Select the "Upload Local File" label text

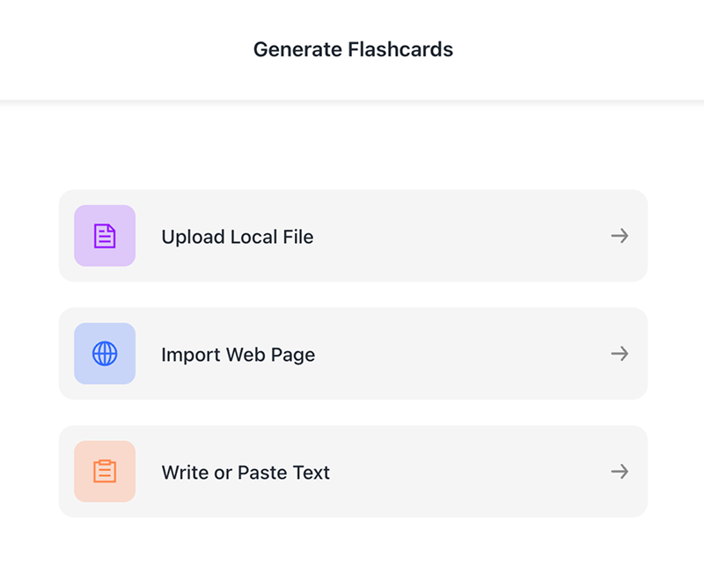(237, 237)
